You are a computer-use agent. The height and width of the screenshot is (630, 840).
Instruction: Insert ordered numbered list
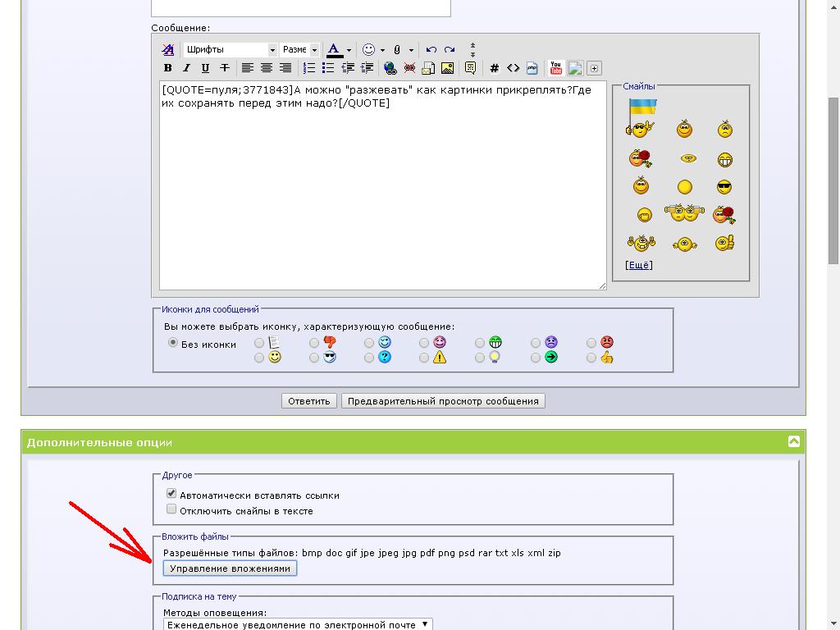point(309,68)
